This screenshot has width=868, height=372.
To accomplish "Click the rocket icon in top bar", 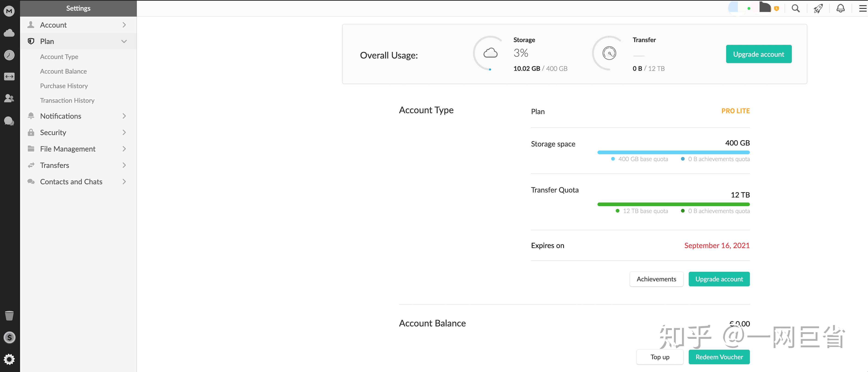I will pos(818,9).
